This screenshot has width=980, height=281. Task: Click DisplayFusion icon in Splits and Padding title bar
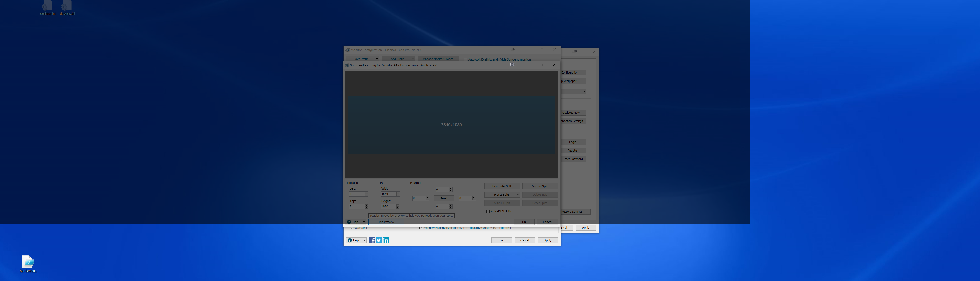click(x=347, y=65)
